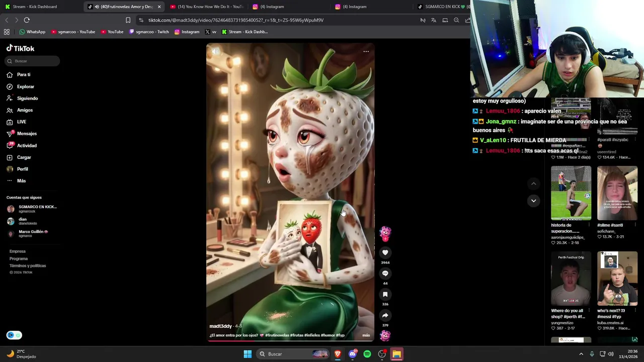Bookmark this page icon

click(x=128, y=20)
